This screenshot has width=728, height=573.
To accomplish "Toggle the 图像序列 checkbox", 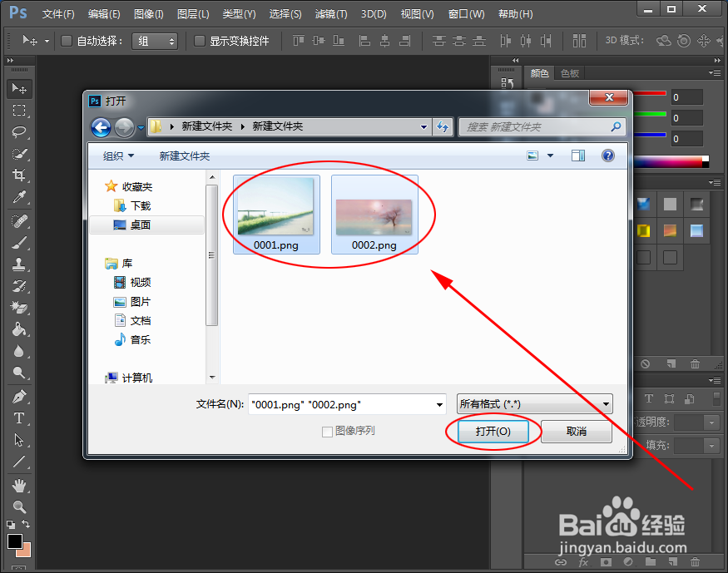I will click(327, 432).
